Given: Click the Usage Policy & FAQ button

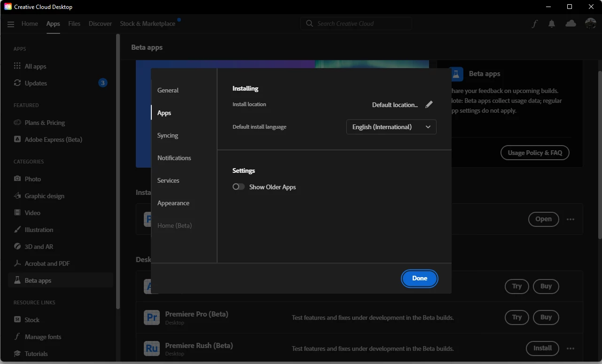Looking at the screenshot, I should tap(535, 153).
